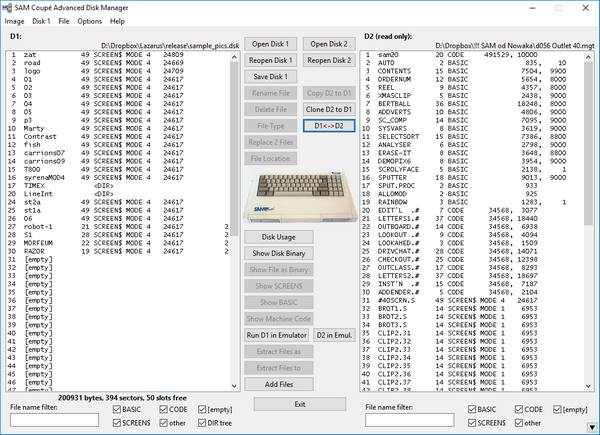Click D1 list scroll down arrow
The height and width of the screenshot is (435, 600).
(x=235, y=386)
